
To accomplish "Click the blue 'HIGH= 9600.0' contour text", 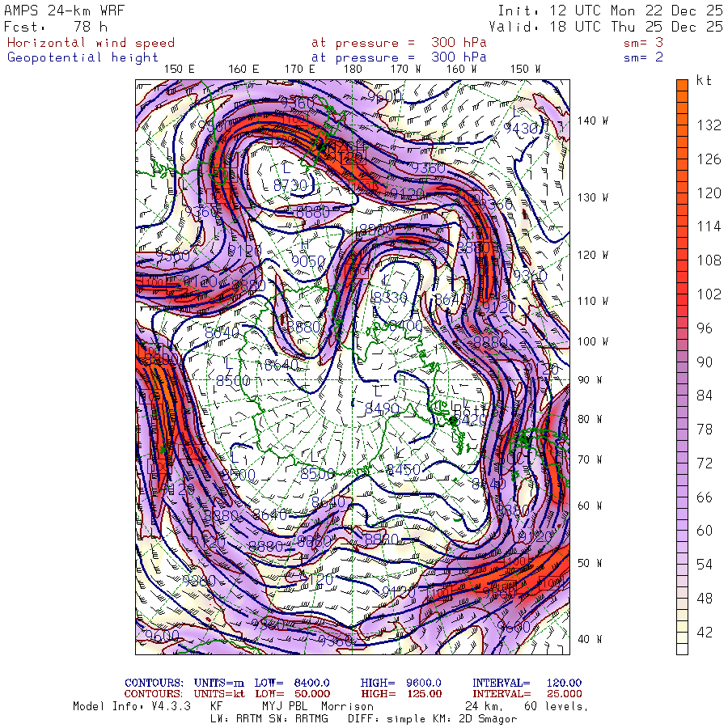I will click(400, 683).
